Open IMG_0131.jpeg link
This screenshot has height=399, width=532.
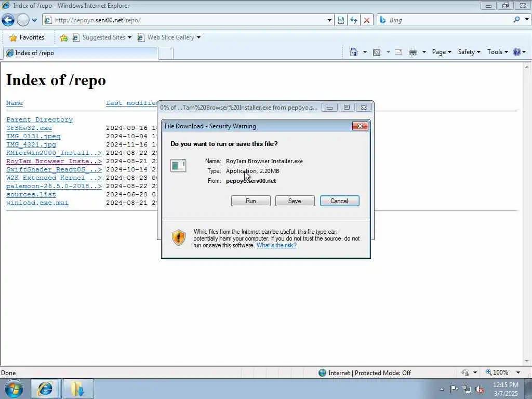(33, 136)
